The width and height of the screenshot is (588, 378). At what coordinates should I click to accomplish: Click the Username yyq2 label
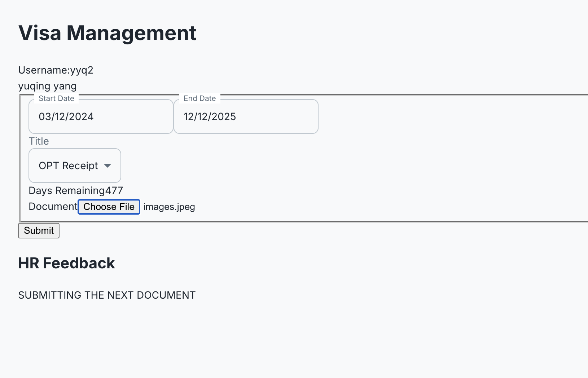56,70
